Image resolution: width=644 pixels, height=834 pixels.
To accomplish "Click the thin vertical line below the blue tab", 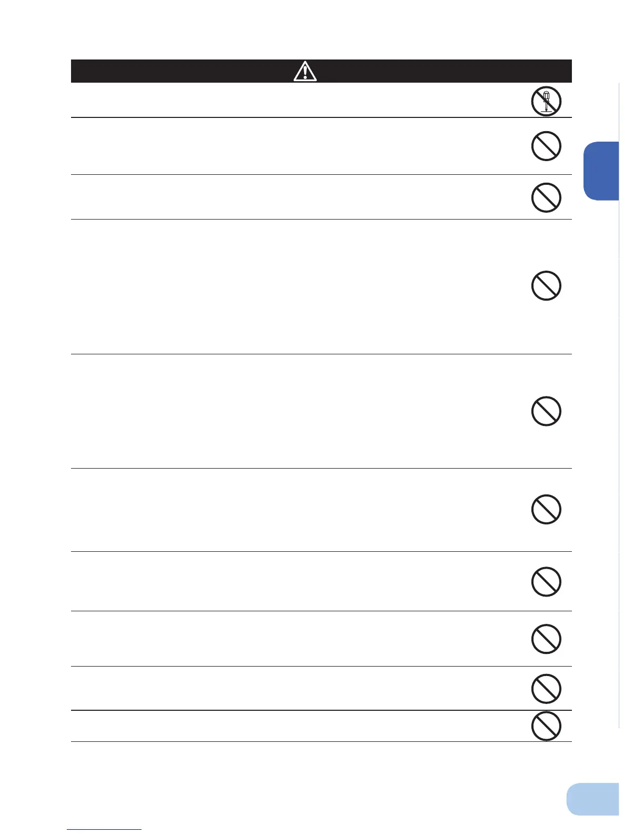I will click(x=619, y=463).
